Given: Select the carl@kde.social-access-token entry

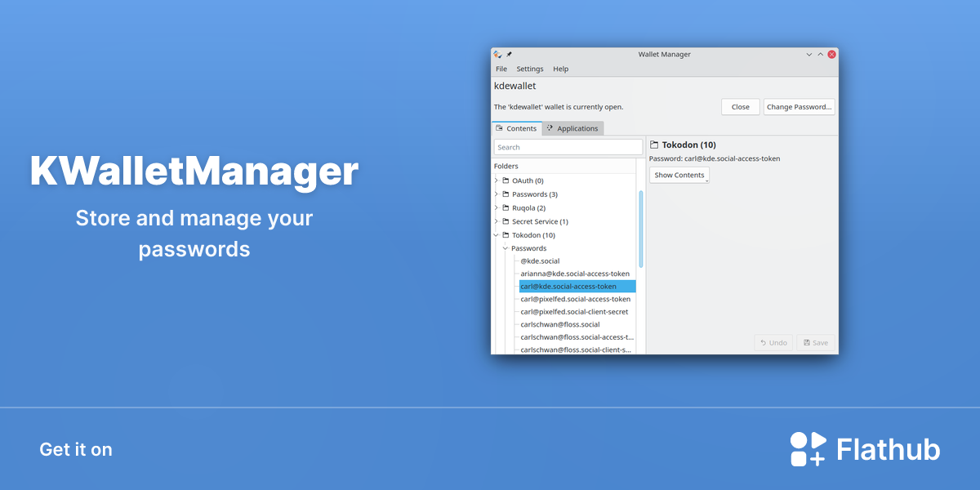Looking at the screenshot, I should click(577, 287).
